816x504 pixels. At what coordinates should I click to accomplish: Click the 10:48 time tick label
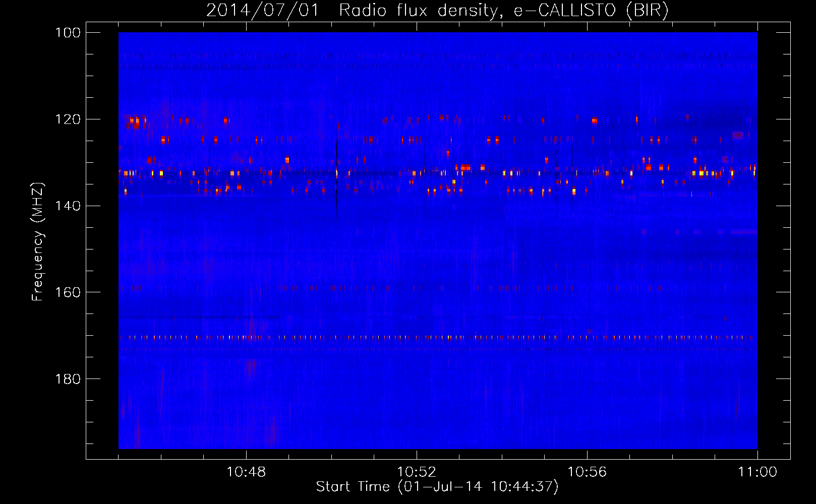(246, 472)
